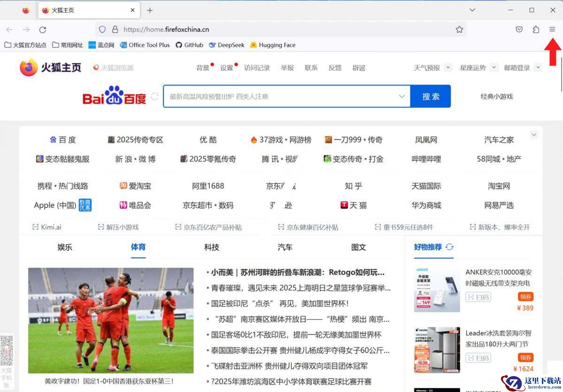
Task: Expand the 星座运势 dropdown arrow
Action: pos(494,68)
